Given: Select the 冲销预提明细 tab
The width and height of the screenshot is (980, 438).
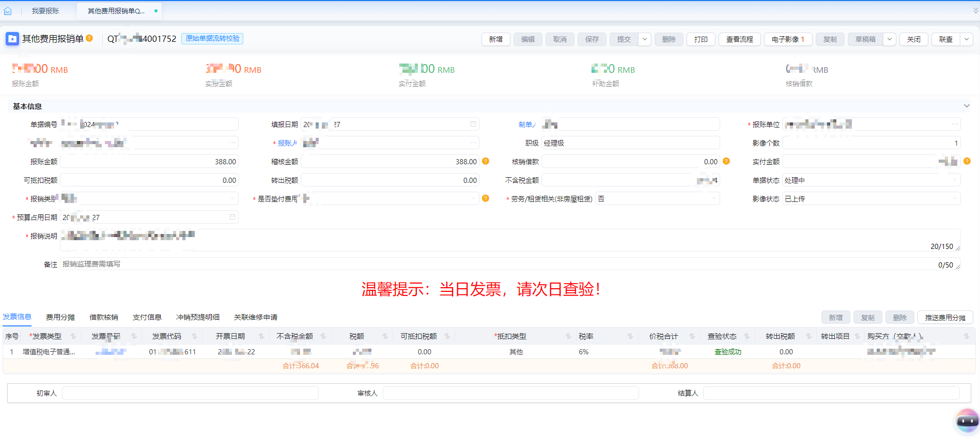Looking at the screenshot, I should pyautogui.click(x=198, y=317).
